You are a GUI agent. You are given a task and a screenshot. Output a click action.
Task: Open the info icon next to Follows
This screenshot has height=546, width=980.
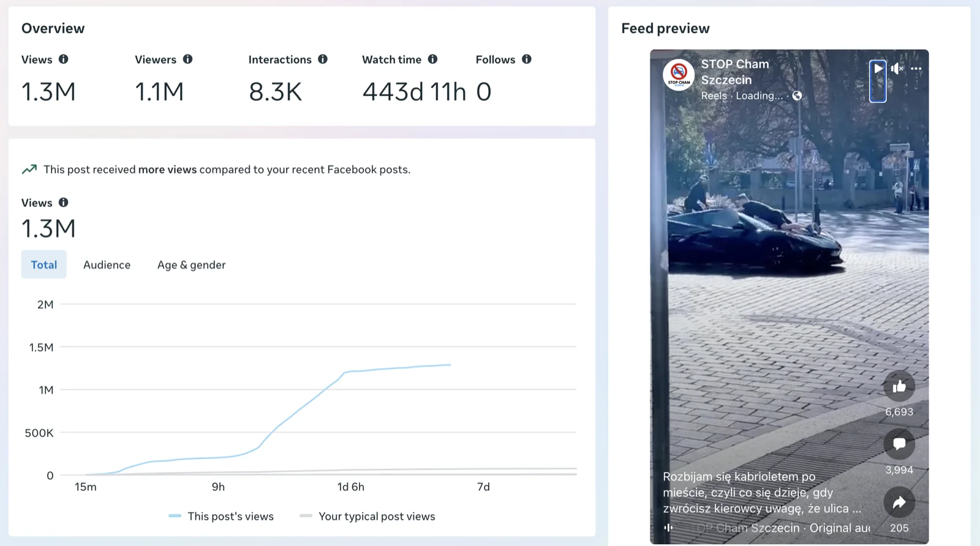click(527, 59)
